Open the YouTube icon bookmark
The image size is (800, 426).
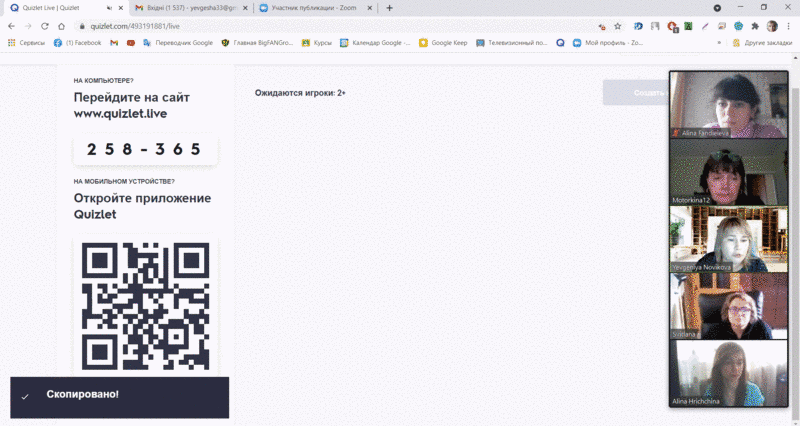point(131,43)
